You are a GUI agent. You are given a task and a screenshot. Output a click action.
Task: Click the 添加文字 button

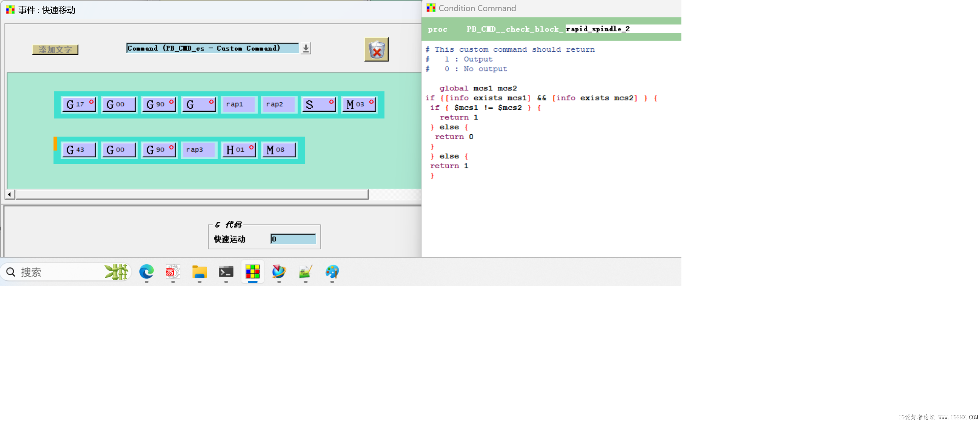click(x=55, y=49)
